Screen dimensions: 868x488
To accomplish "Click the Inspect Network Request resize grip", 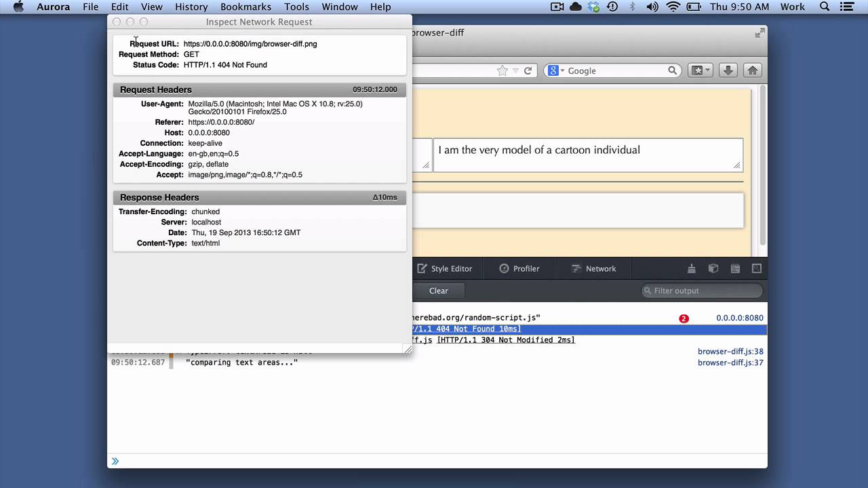I will (408, 349).
